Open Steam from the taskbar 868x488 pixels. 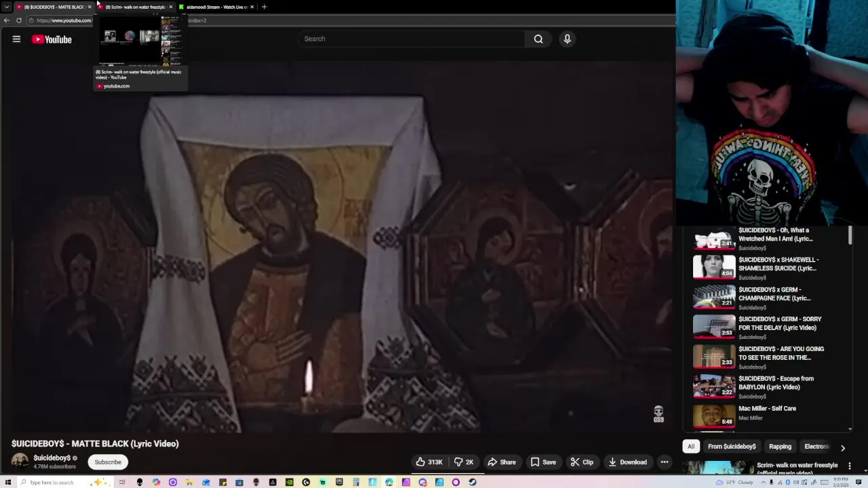coord(472,482)
